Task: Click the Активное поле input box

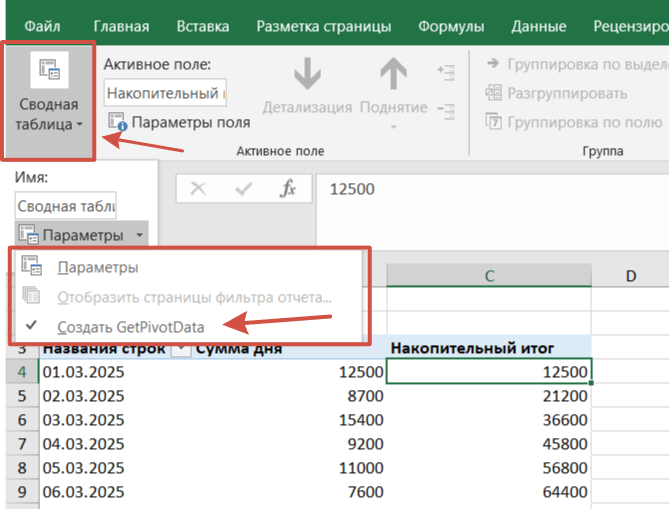Action: point(165,93)
